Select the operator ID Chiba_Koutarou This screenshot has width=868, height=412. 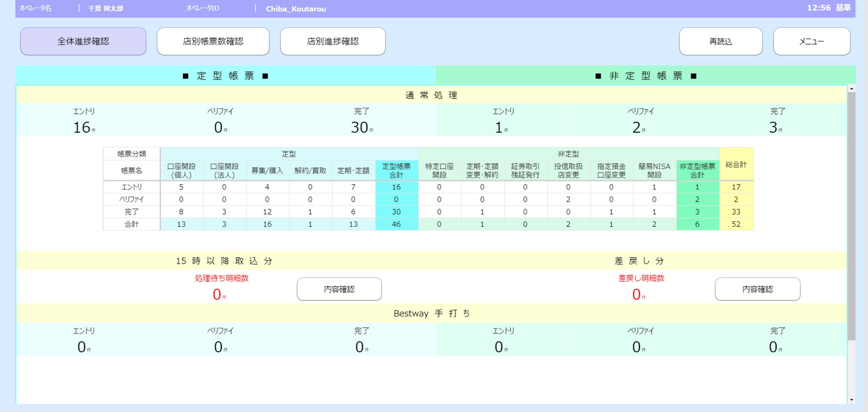coord(296,9)
